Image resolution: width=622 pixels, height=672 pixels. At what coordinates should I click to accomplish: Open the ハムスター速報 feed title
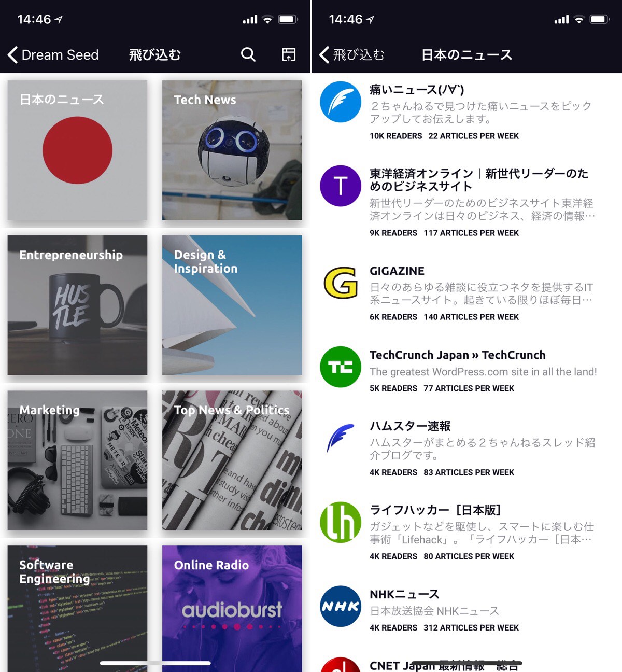pyautogui.click(x=410, y=426)
